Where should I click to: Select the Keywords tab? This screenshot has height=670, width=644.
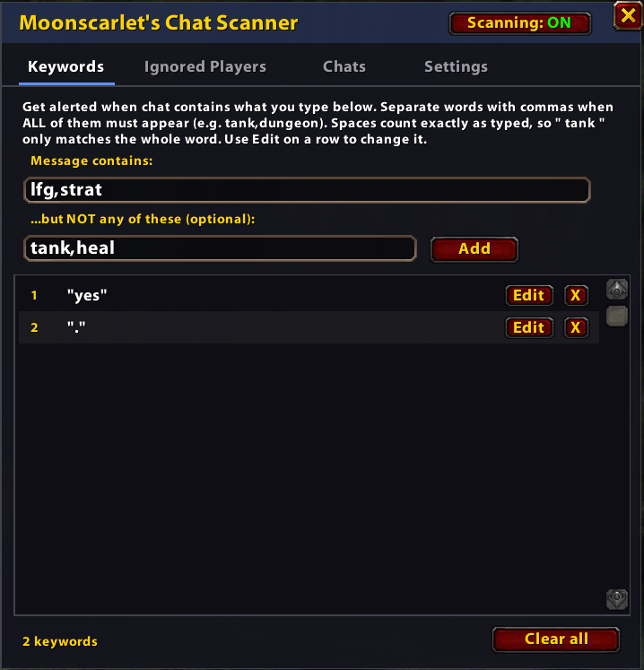(x=66, y=66)
